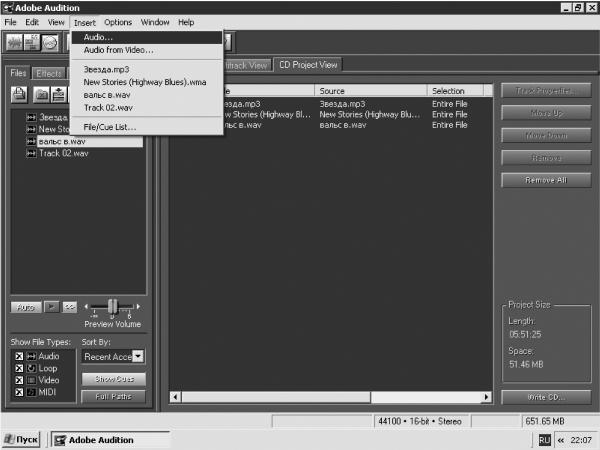Select Track 02.wav in Files list
600x450 pixels.
click(64, 153)
